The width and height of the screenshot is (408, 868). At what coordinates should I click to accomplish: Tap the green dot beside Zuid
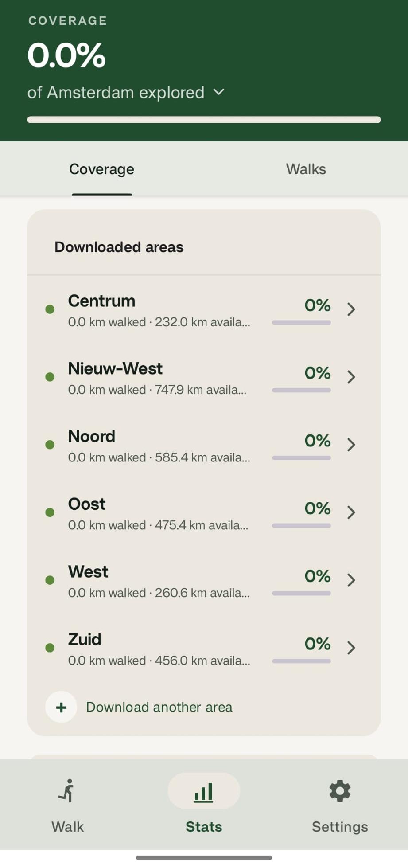(50, 648)
